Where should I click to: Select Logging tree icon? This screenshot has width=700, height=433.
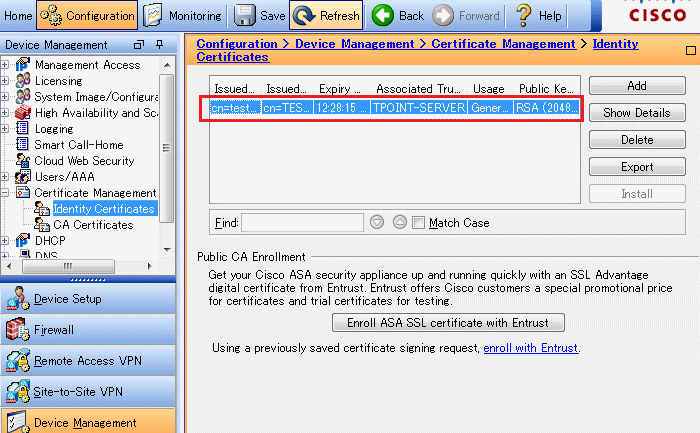22,129
